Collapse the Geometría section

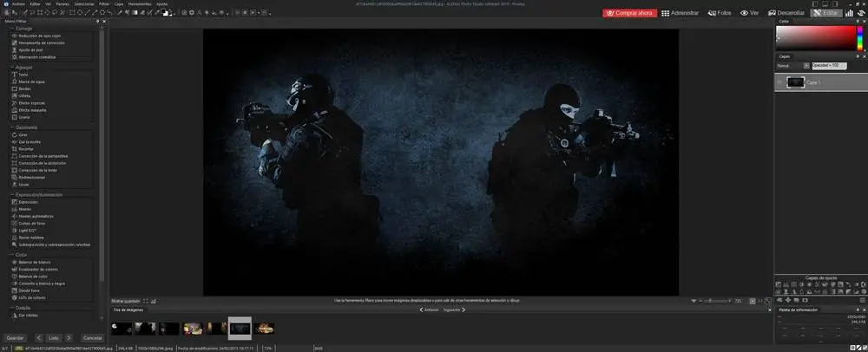(x=11, y=127)
